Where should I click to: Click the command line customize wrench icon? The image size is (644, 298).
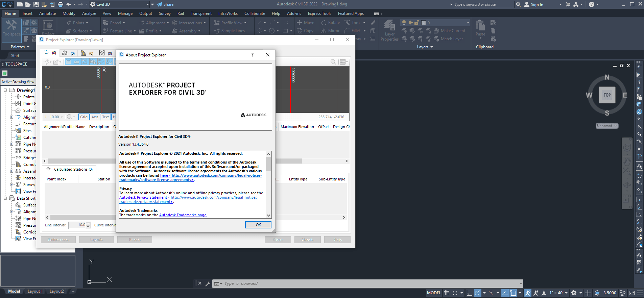pos(208,283)
